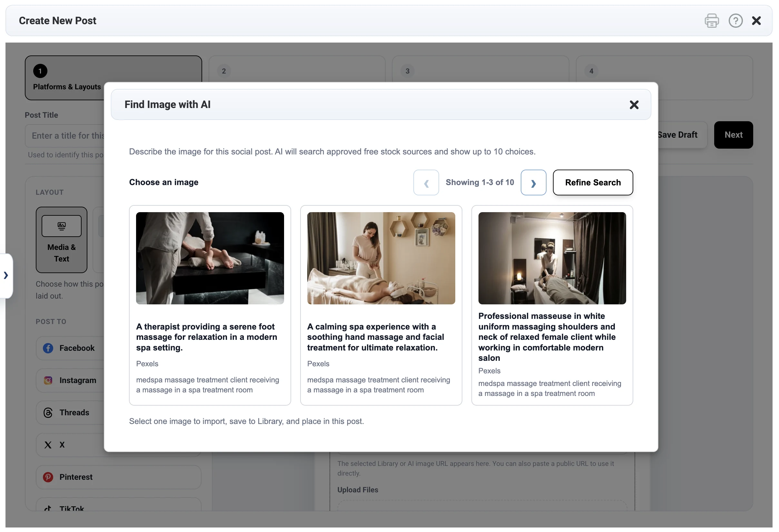Click the Showing 1-3 of 10 text
Image resolution: width=779 pixels, height=532 pixels.
[x=480, y=182]
